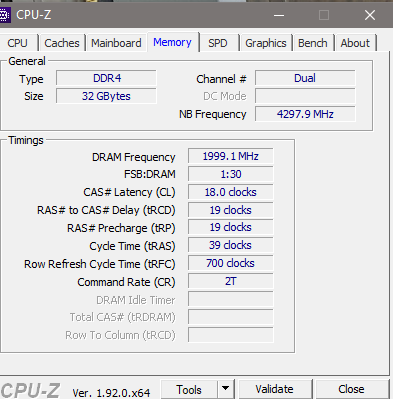Open the About tab
This screenshot has height=399, width=393.
pos(355,43)
